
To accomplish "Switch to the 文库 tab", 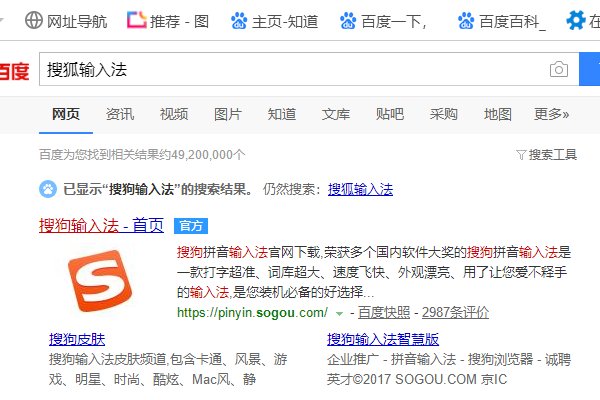I will tap(336, 114).
